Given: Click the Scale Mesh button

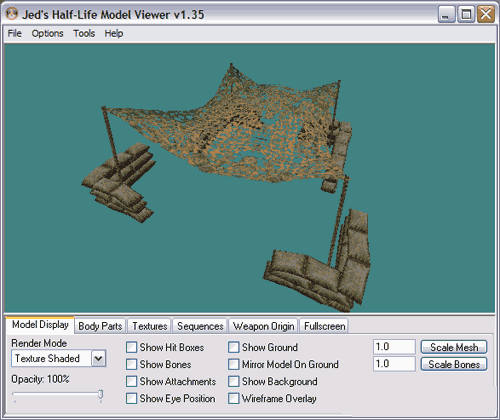Looking at the screenshot, I should 454,347.
